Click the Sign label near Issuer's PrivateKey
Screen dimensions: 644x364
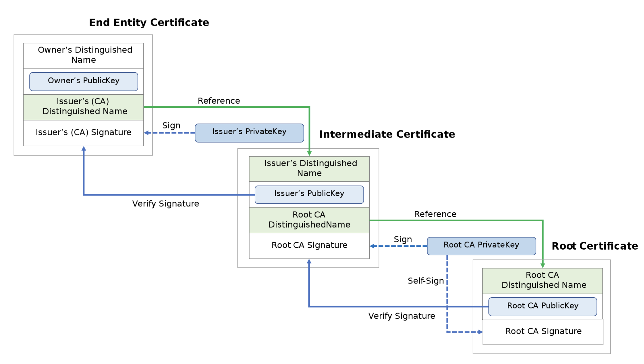pyautogui.click(x=171, y=126)
